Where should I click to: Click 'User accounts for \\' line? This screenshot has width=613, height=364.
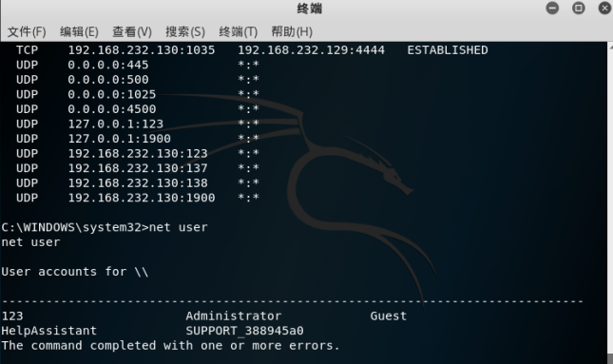coord(75,272)
